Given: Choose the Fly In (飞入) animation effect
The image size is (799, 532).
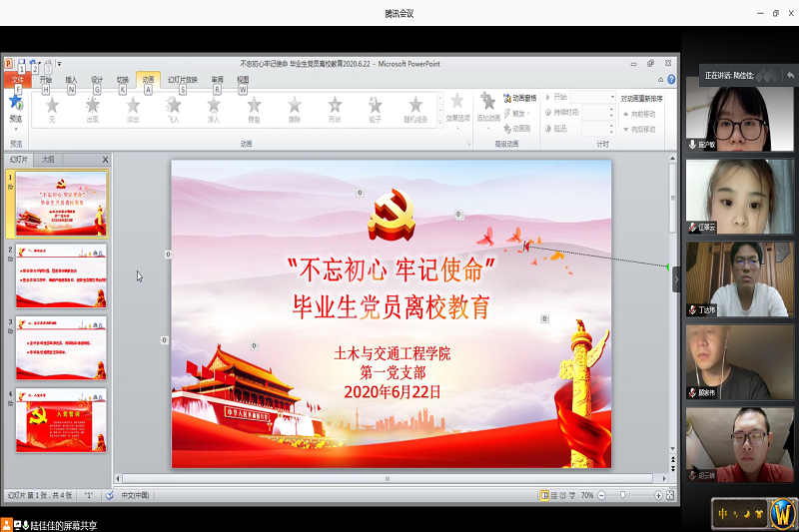Looking at the screenshot, I should (173, 106).
